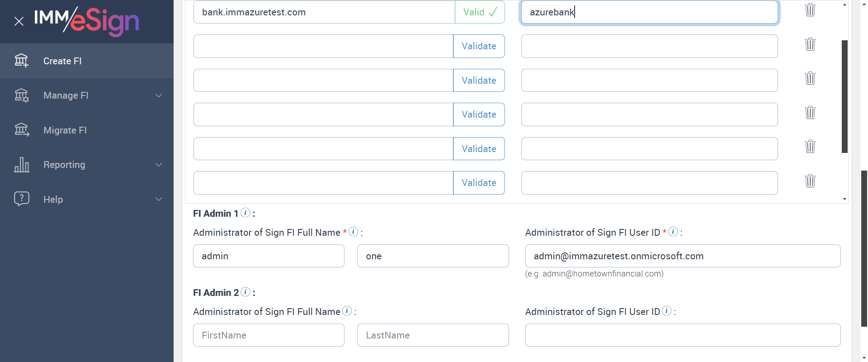Screen dimensions: 868x362
Task: Click info icon beside FI Admin 1 User ID
Action: [673, 232]
